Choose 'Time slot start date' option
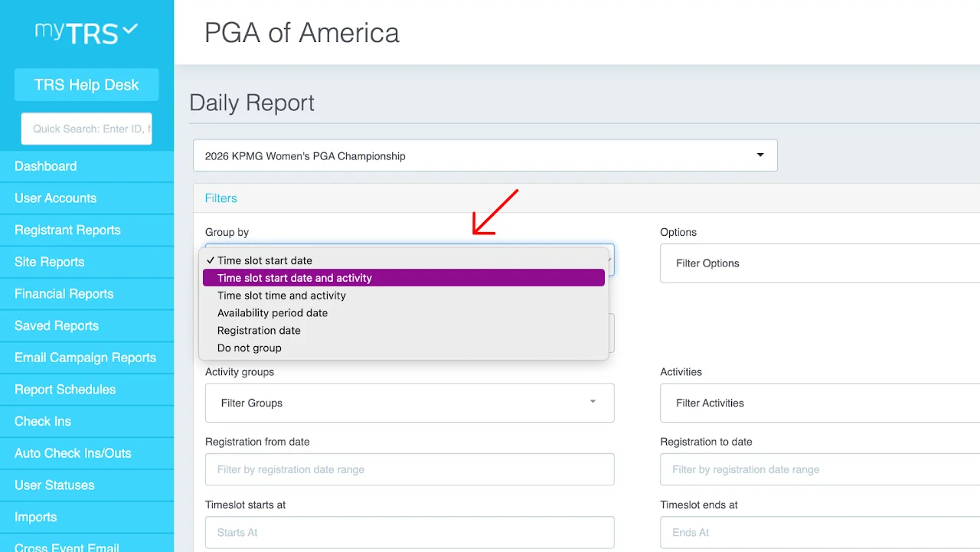980x552 pixels. coord(403,260)
